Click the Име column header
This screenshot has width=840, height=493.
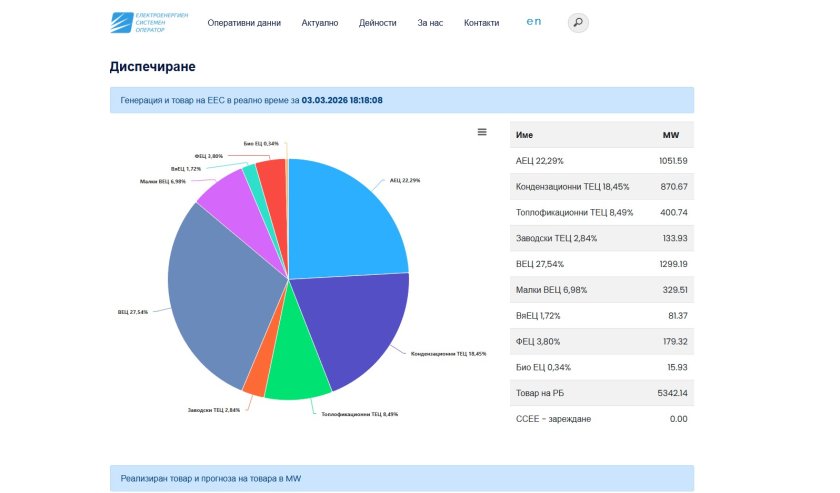pyautogui.click(x=524, y=135)
